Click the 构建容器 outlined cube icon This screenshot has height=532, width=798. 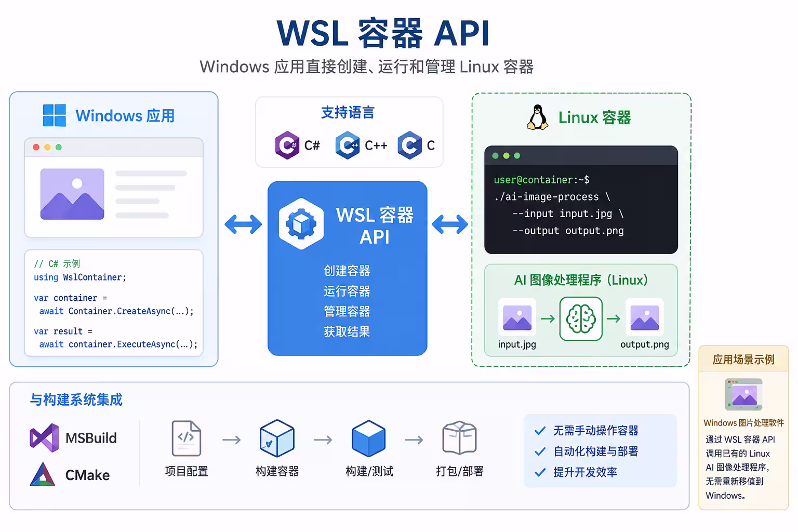click(277, 438)
